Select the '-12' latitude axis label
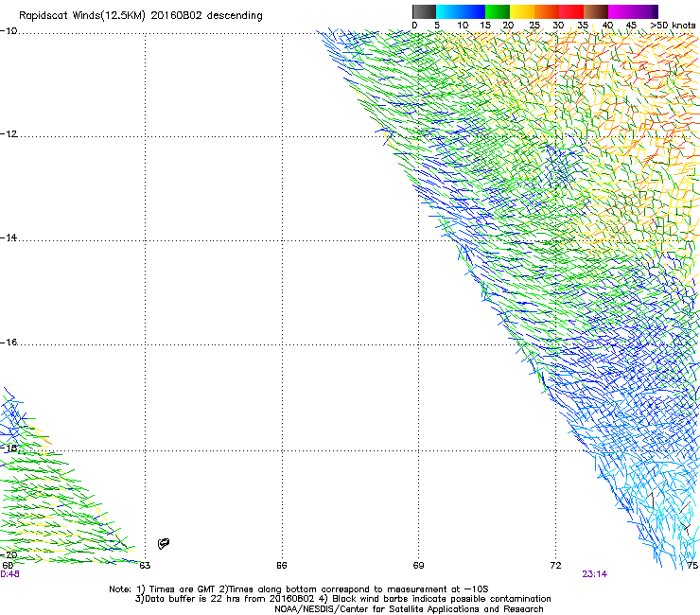Viewport: 700px width, 615px height. [9, 134]
